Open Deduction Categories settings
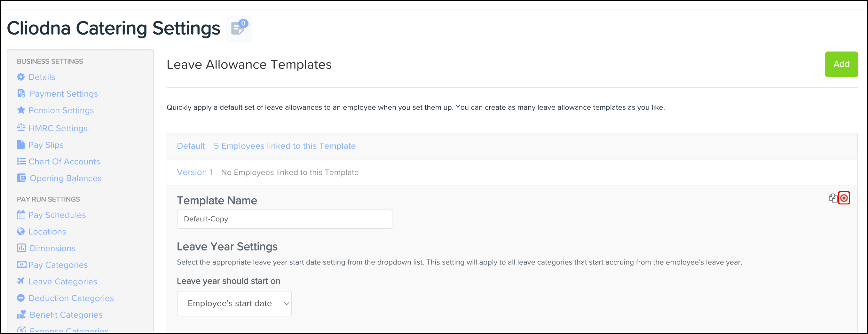The width and height of the screenshot is (868, 334). 71,298
